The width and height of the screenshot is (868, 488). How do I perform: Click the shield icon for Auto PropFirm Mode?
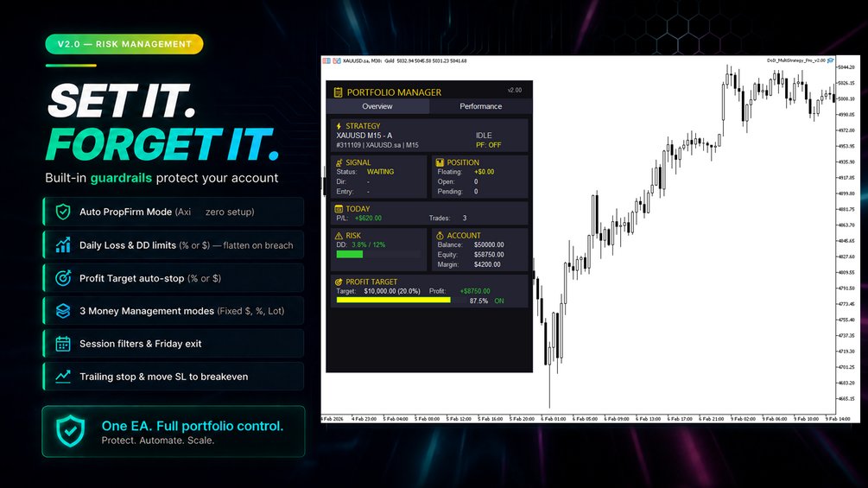pyautogui.click(x=63, y=212)
